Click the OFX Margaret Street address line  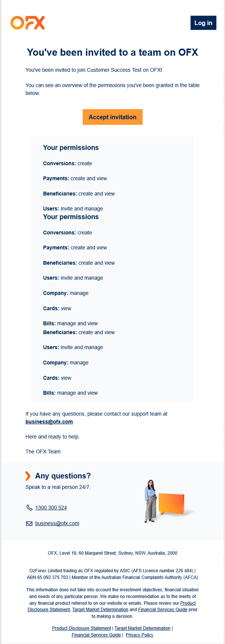[112, 553]
